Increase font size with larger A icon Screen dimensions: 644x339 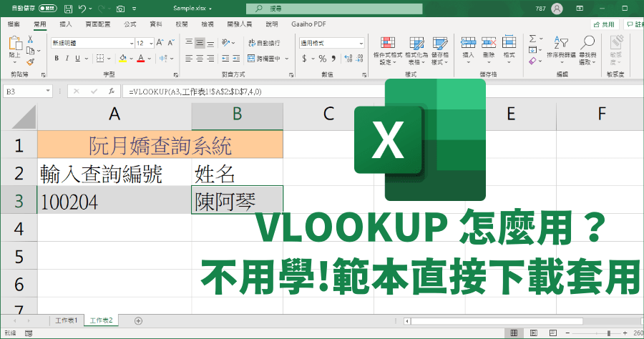point(160,43)
